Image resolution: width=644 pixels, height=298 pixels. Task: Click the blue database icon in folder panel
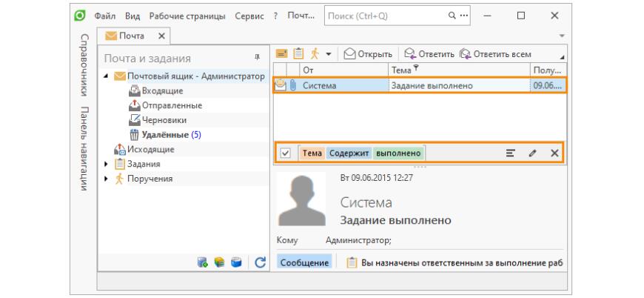tap(236, 262)
